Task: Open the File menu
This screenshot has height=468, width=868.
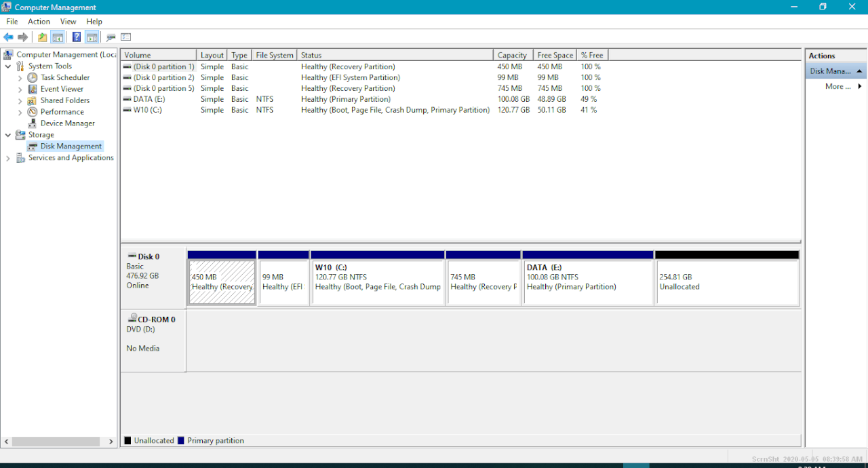Action: (x=12, y=22)
